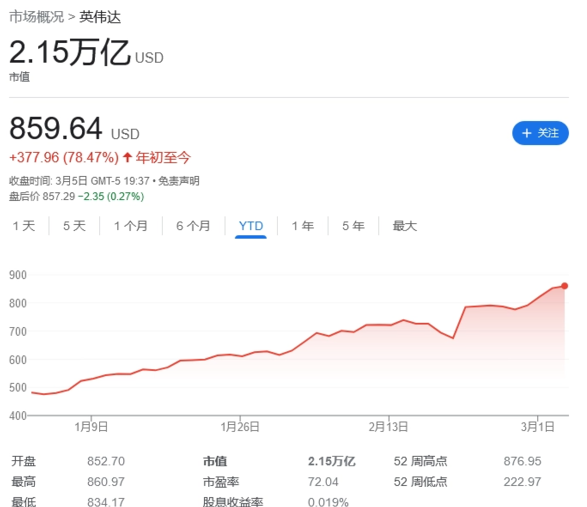Click the +377.96 (78.47%) change text
Image resolution: width=587 pixels, height=507 pixels.
[64, 157]
